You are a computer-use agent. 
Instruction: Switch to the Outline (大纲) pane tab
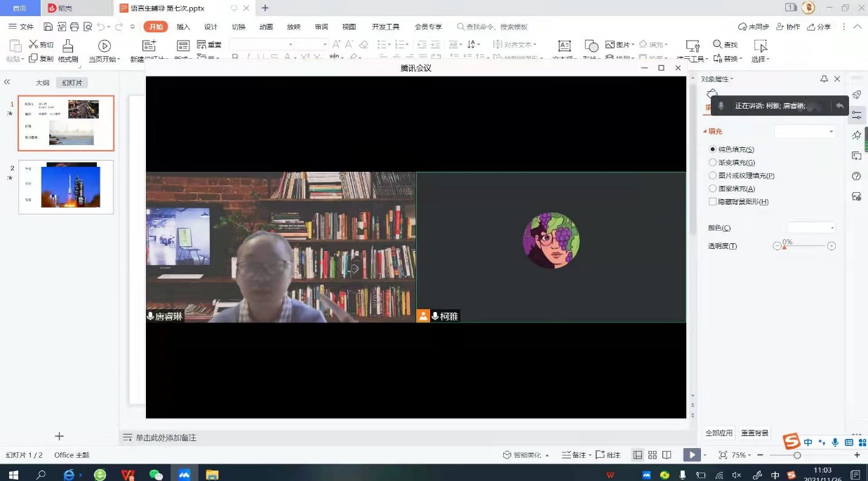click(43, 83)
